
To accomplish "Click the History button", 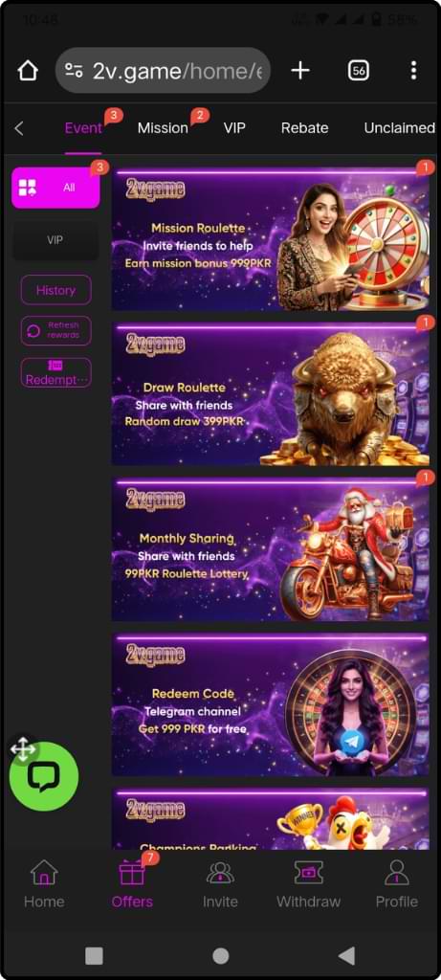I will point(55,290).
